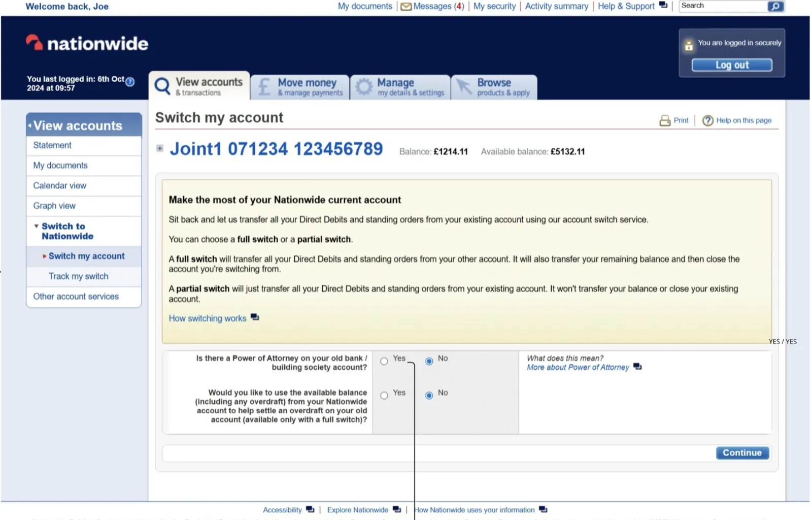
Task: Open the Manage my details tab
Action: [x=400, y=87]
